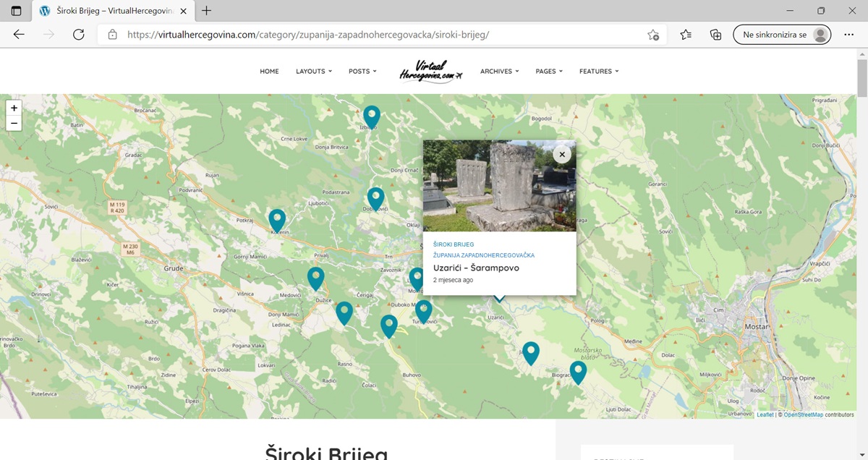Viewport: 868px width, 460px height.
Task: Click the Ne sinkronizira se profile button
Action: [782, 35]
